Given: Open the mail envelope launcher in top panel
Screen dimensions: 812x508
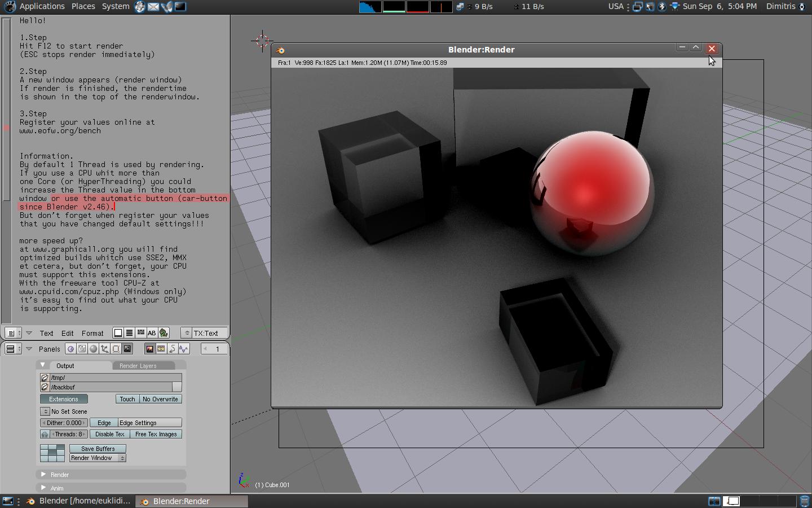Looking at the screenshot, I should tap(153, 7).
